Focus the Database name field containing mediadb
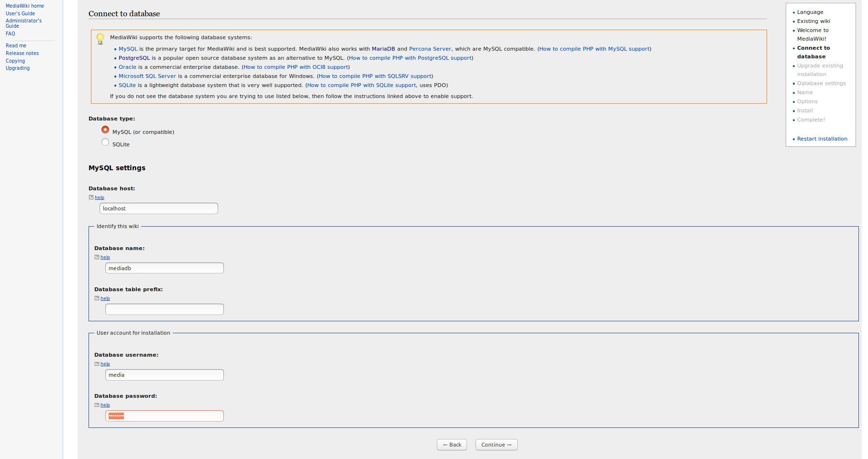The height and width of the screenshot is (459, 868). (x=165, y=268)
